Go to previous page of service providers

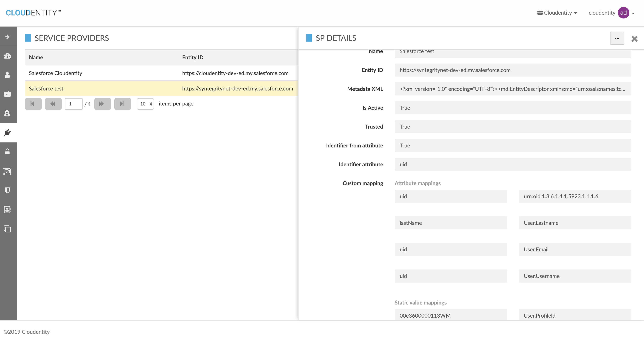coord(53,104)
